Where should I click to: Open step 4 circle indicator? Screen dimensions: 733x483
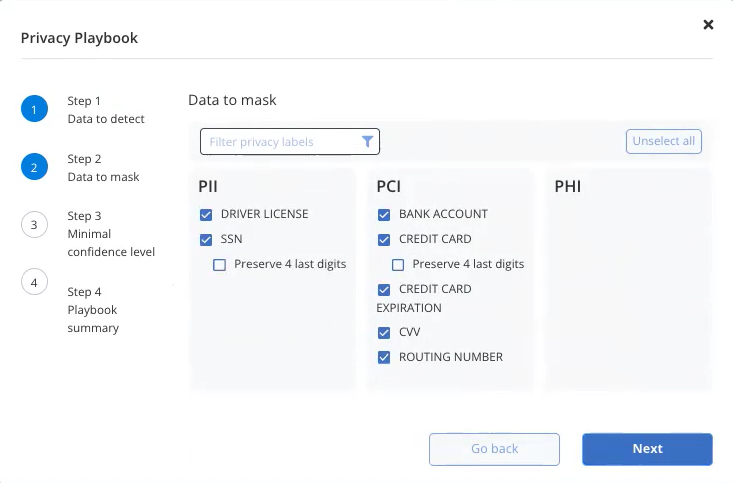click(x=34, y=282)
